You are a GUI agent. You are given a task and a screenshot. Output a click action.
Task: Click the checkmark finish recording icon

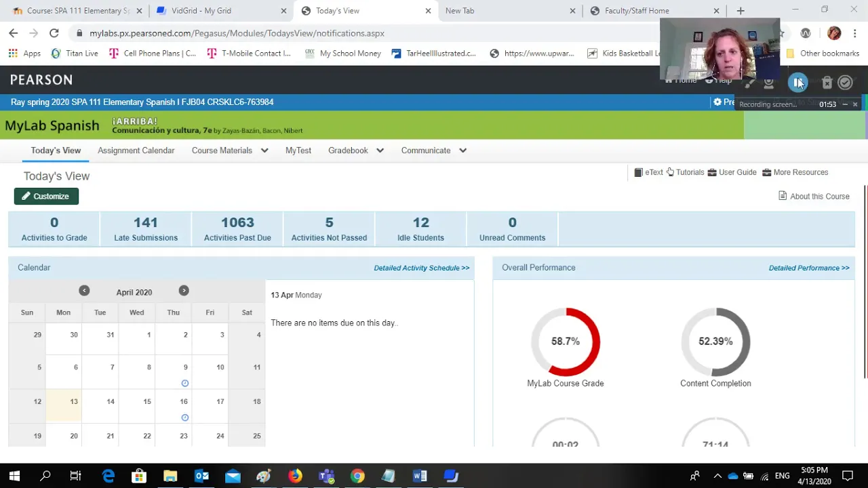coord(845,83)
